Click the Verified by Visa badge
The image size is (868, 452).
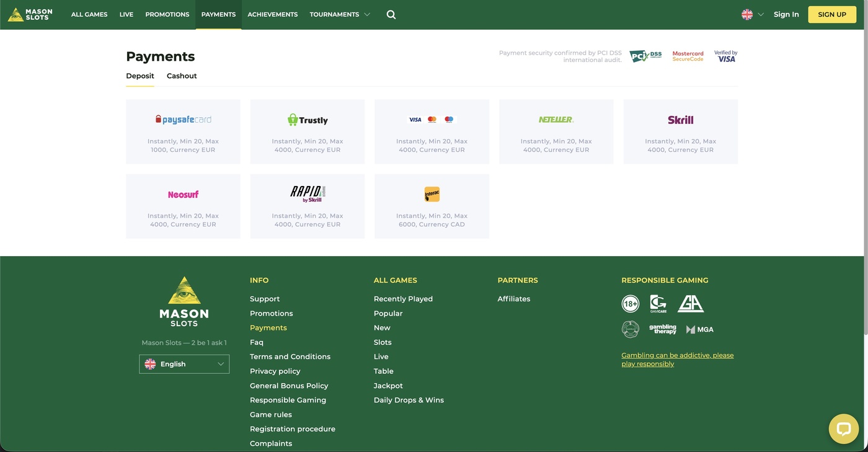[726, 56]
